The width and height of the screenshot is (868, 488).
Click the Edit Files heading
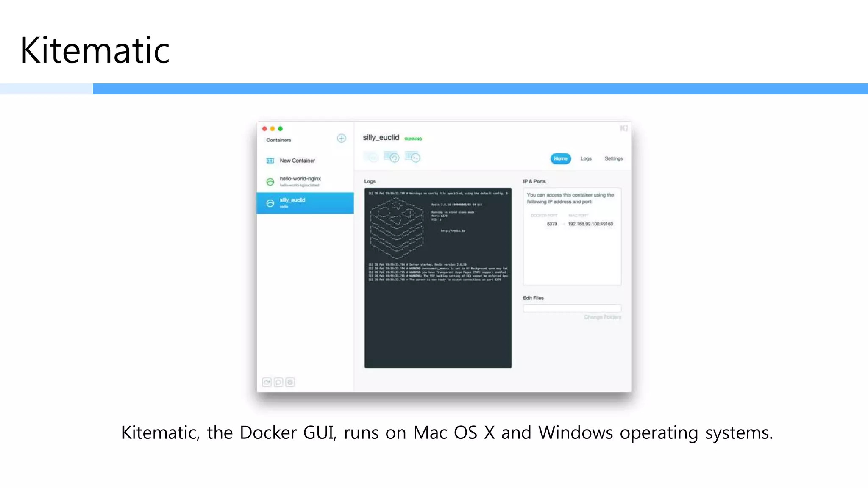point(533,298)
